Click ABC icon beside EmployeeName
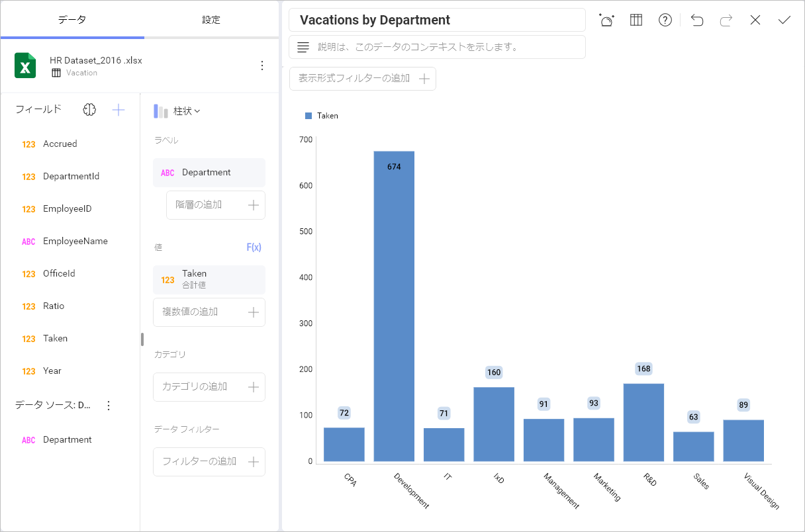805x532 pixels. pos(28,242)
